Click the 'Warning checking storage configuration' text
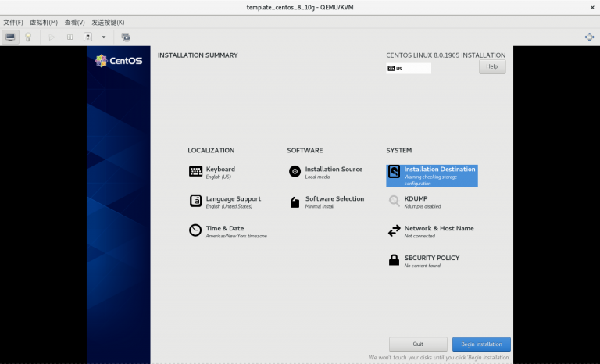Image resolution: width=600 pixels, height=364 pixels. pos(431,180)
